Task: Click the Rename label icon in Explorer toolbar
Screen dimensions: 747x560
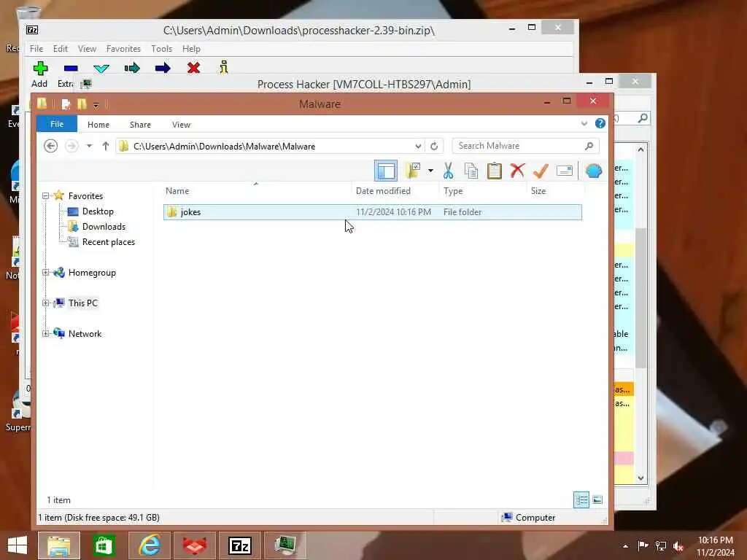Action: pos(565,171)
